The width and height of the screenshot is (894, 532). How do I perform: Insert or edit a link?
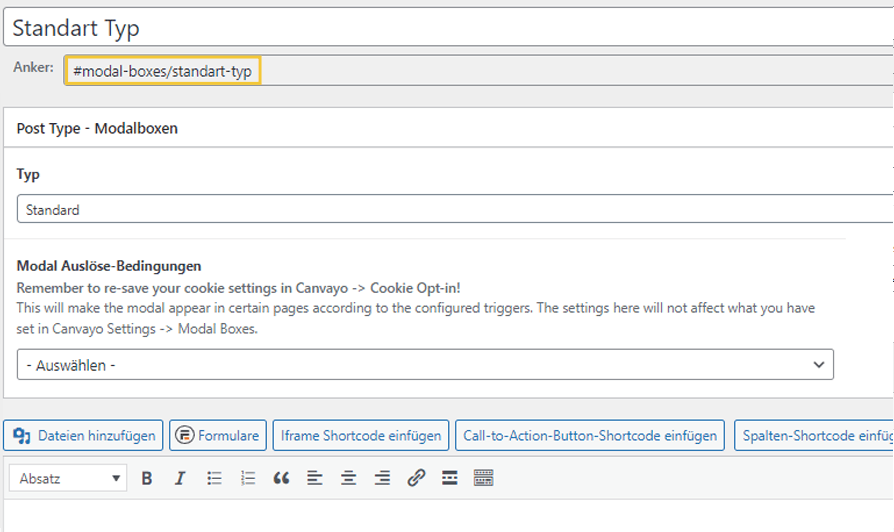click(416, 478)
